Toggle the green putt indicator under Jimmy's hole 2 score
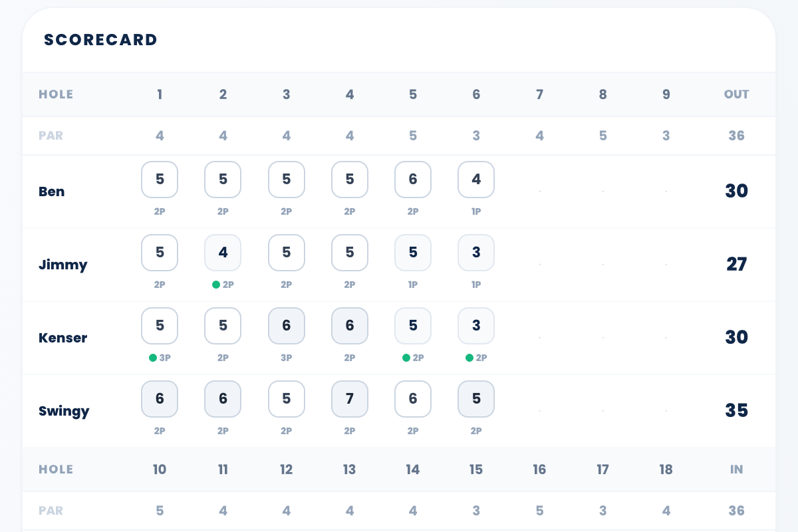This screenshot has width=798, height=532. 216,285
